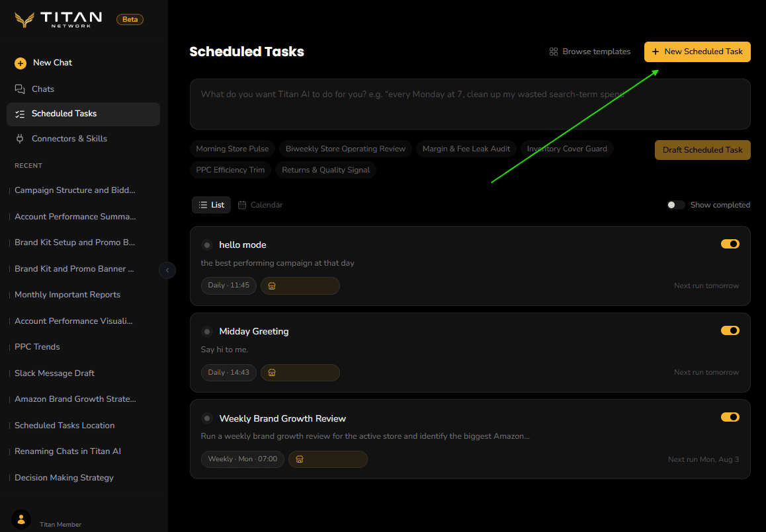
Task: Open recent chat Scheduled Tasks Location
Action: (x=64, y=426)
